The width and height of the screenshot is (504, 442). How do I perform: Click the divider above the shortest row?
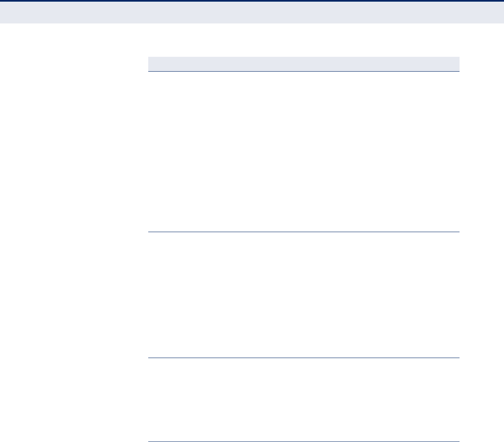click(x=303, y=358)
